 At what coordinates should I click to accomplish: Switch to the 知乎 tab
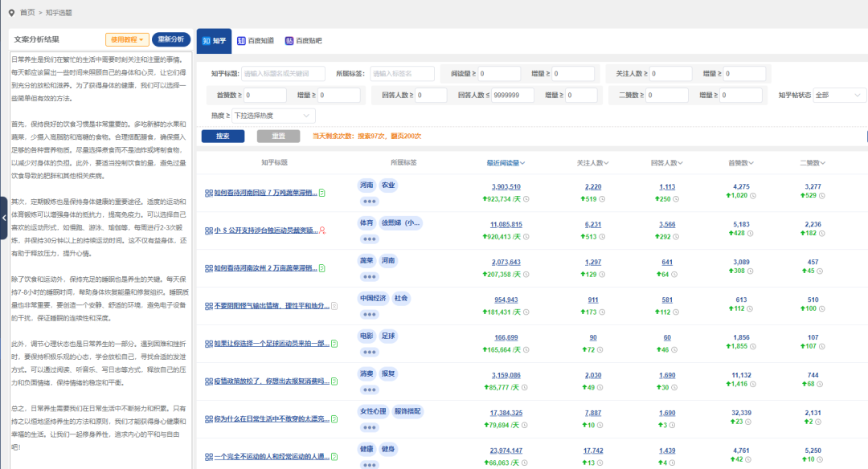(x=215, y=41)
